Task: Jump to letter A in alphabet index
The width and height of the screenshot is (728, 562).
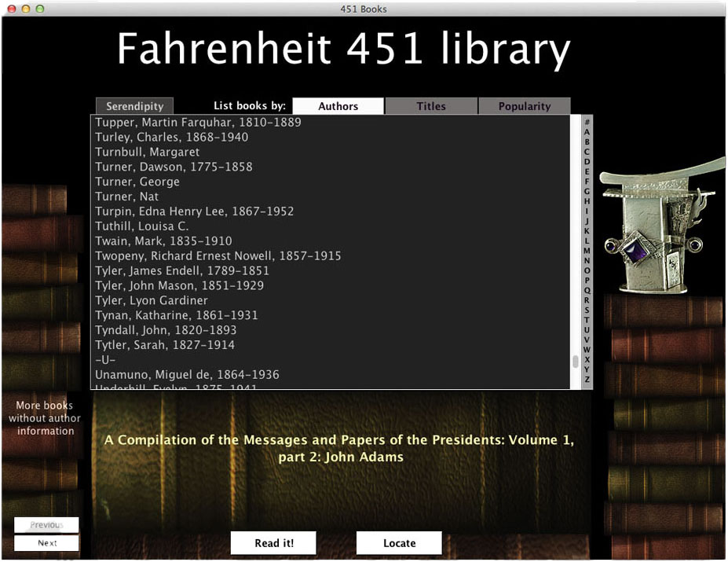Action: click(587, 132)
